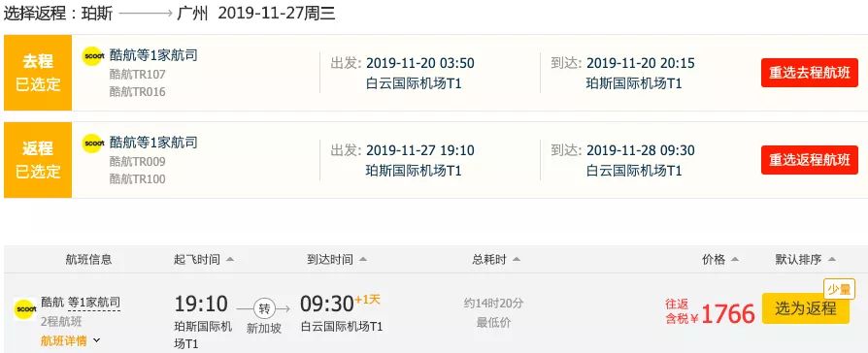
Task: Sort results by 价格
Action: (x=720, y=259)
